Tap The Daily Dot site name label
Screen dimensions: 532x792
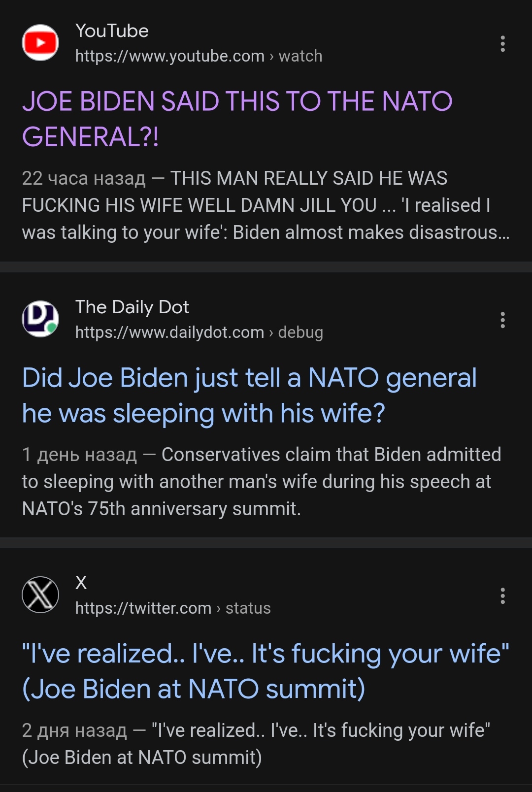[x=132, y=307]
